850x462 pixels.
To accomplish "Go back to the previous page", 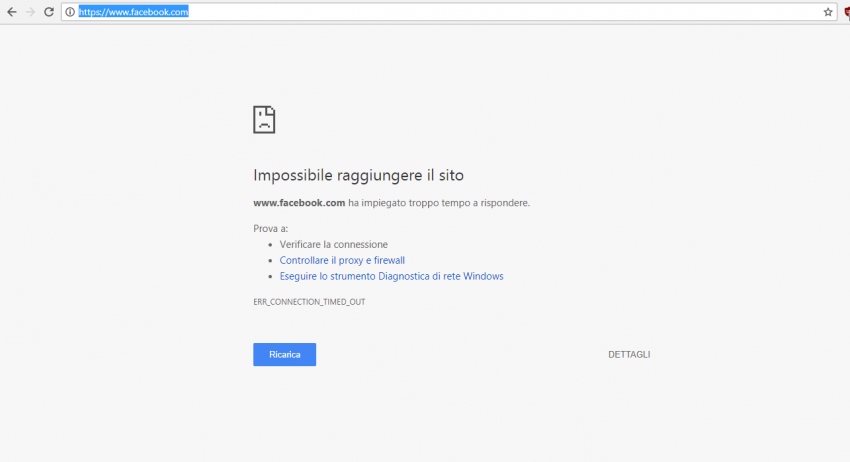I will pyautogui.click(x=12, y=12).
